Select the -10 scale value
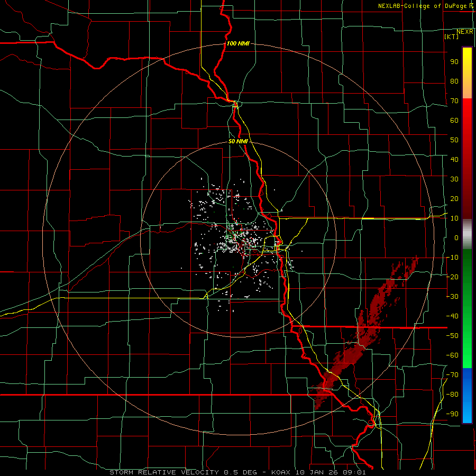Image resolution: width=476 pixels, height=476 pixels. click(452, 258)
